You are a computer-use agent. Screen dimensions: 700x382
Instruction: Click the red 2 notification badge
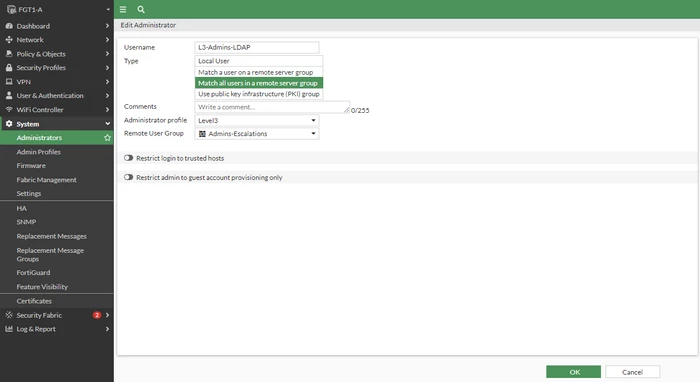97,315
